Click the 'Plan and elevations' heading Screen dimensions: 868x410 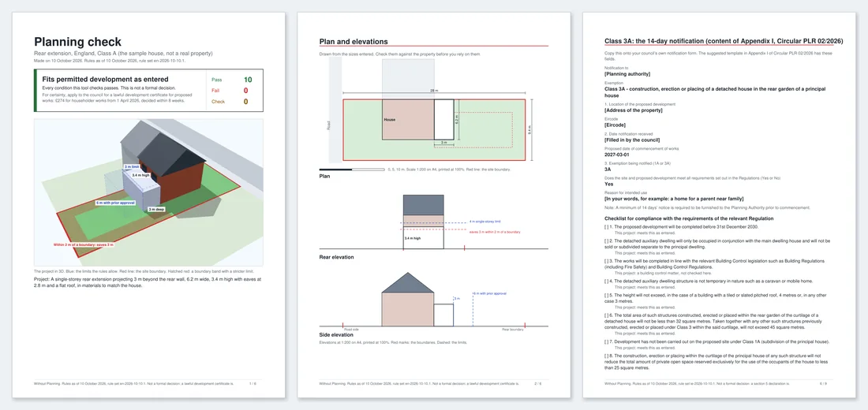point(354,42)
